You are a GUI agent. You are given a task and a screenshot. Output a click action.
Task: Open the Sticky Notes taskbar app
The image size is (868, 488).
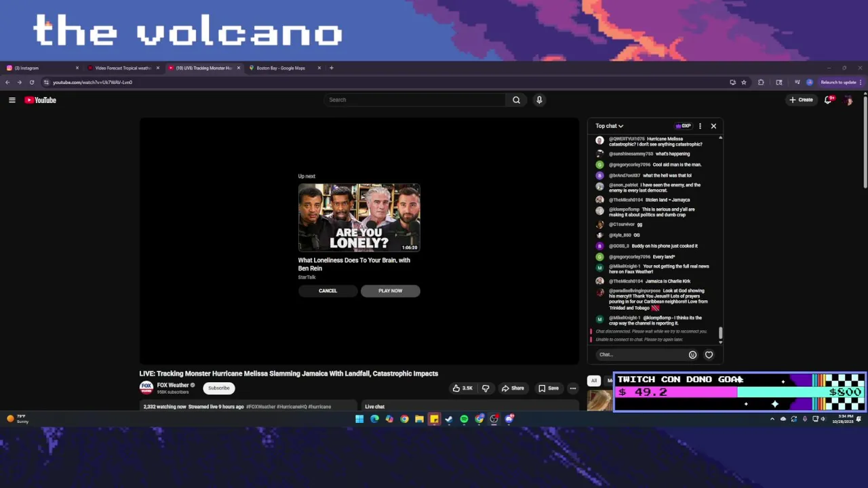point(434,419)
